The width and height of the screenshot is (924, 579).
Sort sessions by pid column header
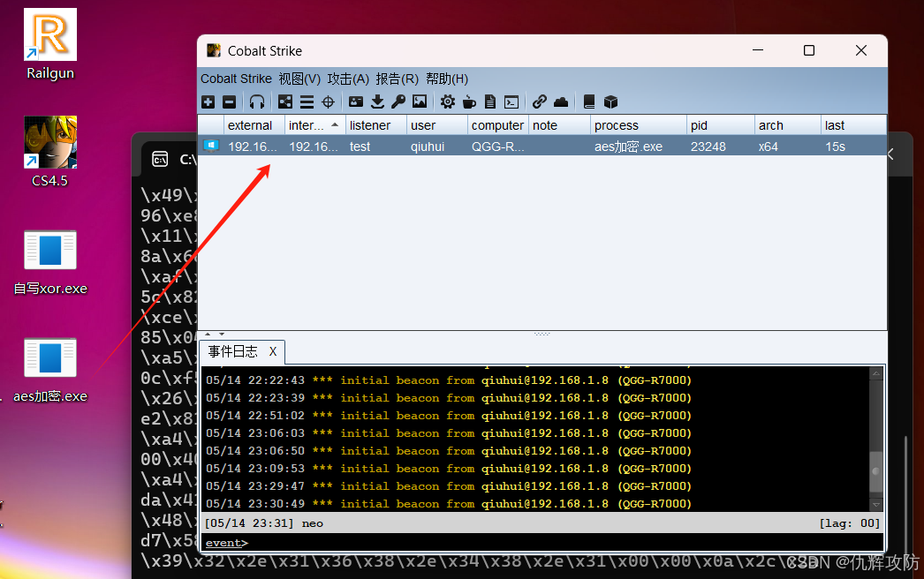[x=720, y=125]
